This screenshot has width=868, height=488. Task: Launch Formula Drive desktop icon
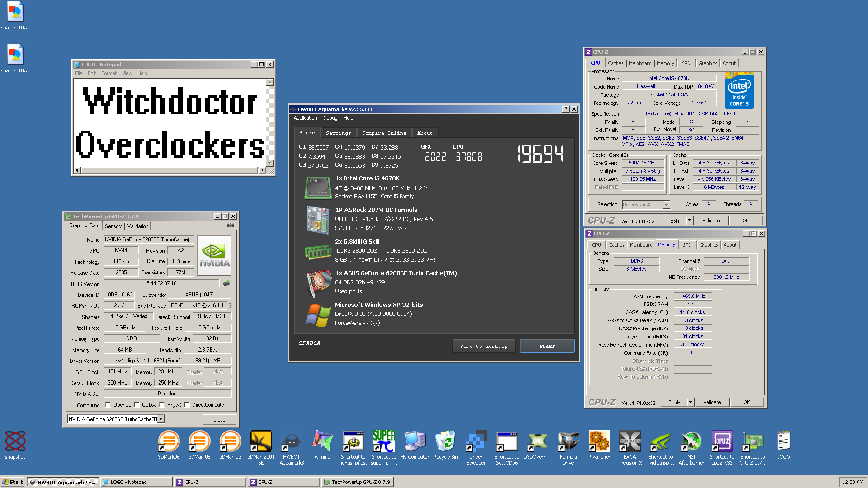[x=568, y=447]
